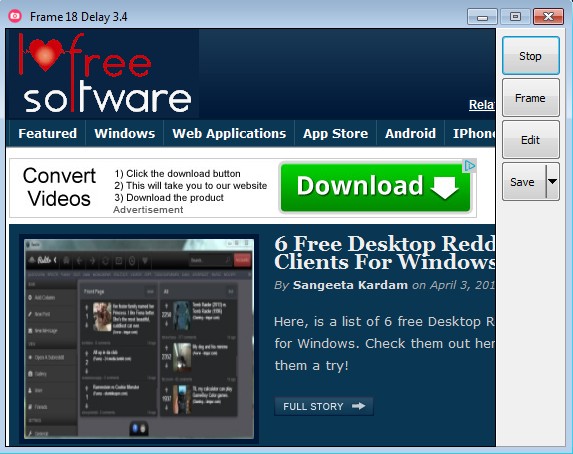Image resolution: width=573 pixels, height=454 pixels.
Task: Go to the App Store tab
Action: pyautogui.click(x=335, y=133)
